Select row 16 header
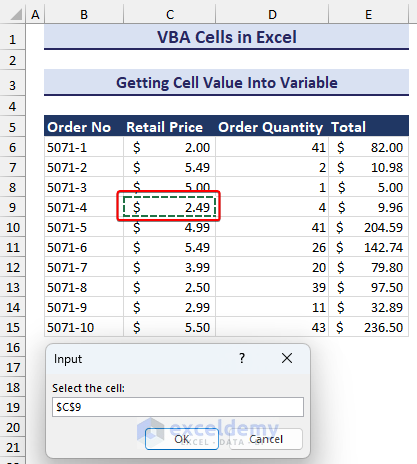The height and width of the screenshot is (464, 417). [12, 347]
